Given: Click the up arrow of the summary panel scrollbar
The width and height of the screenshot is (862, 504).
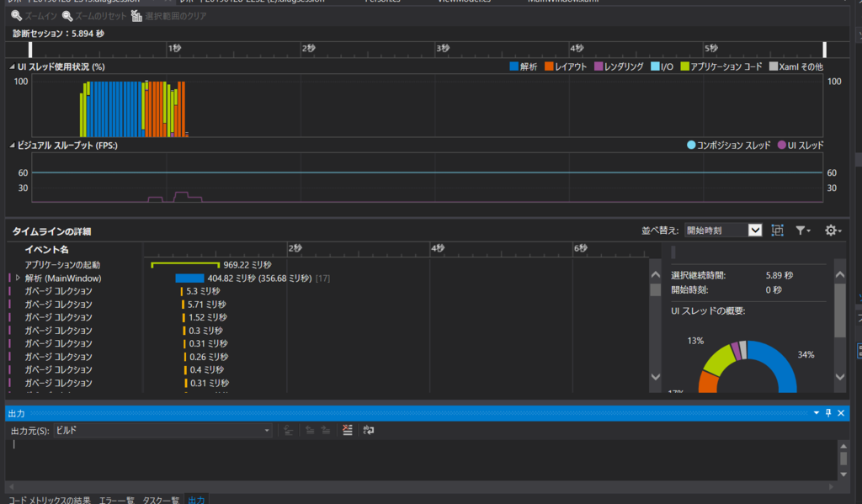Looking at the screenshot, I should 840,274.
